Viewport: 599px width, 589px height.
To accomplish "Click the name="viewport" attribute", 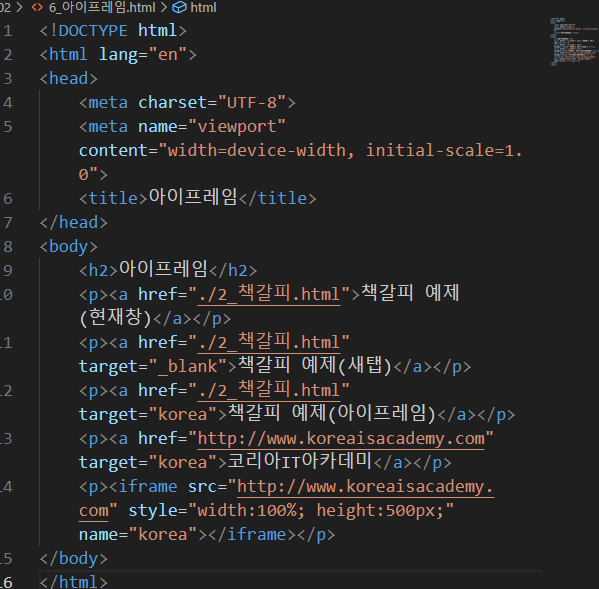I will click(212, 127).
